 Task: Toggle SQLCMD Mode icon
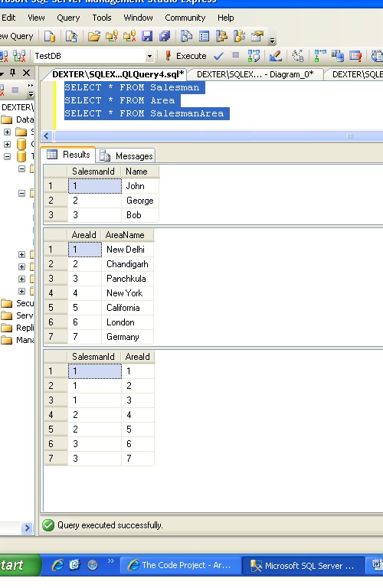(355, 56)
